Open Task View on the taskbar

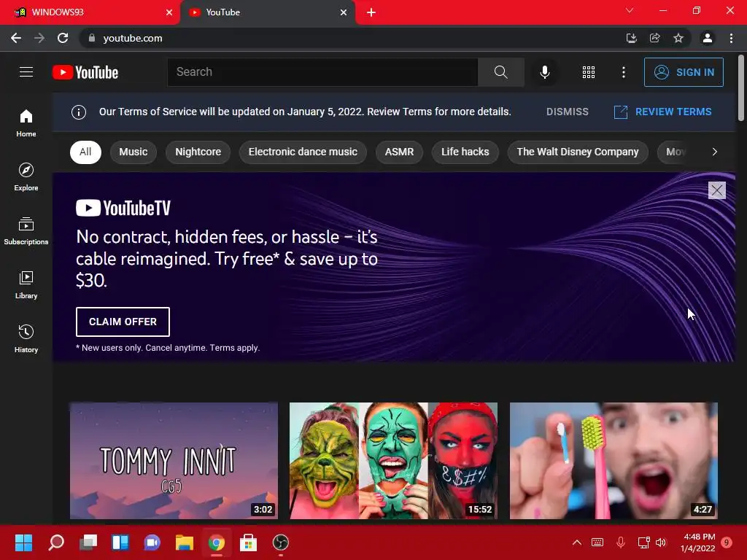88,542
